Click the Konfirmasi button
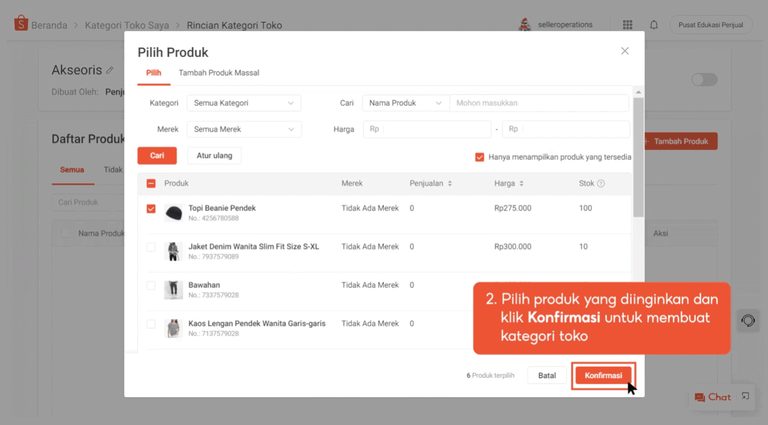The image size is (768, 425). tap(603, 376)
